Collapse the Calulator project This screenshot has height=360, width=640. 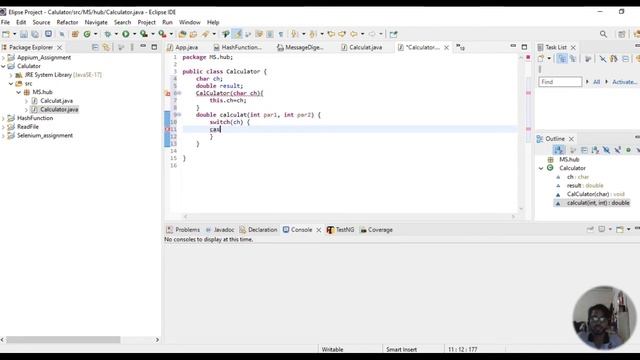pyautogui.click(x=4, y=66)
